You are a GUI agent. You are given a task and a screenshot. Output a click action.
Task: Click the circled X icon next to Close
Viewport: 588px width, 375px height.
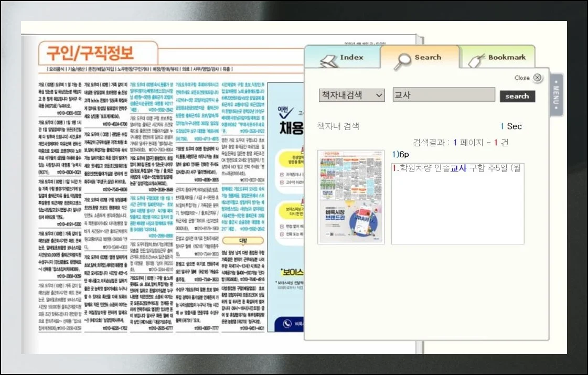click(x=537, y=78)
